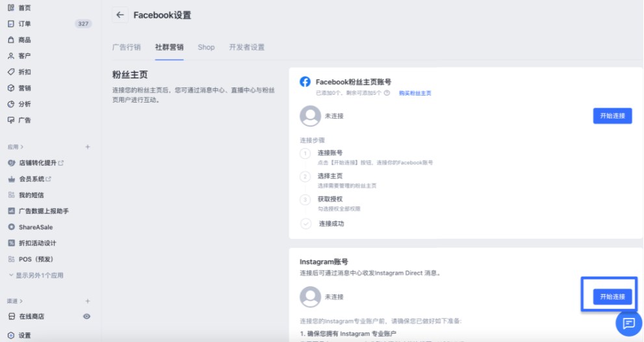644x342 pixels.
Task: Expand the 应用 section chevron
Action: coord(21,147)
